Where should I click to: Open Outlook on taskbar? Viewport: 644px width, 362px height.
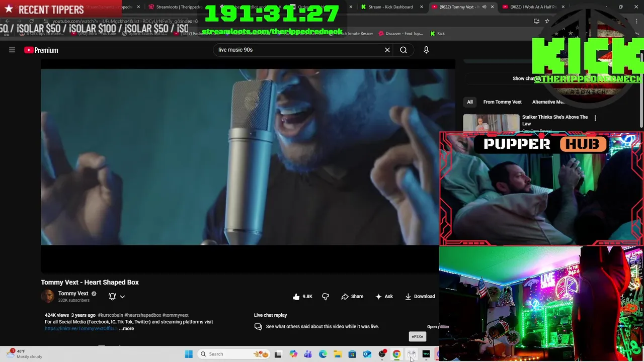click(x=367, y=354)
